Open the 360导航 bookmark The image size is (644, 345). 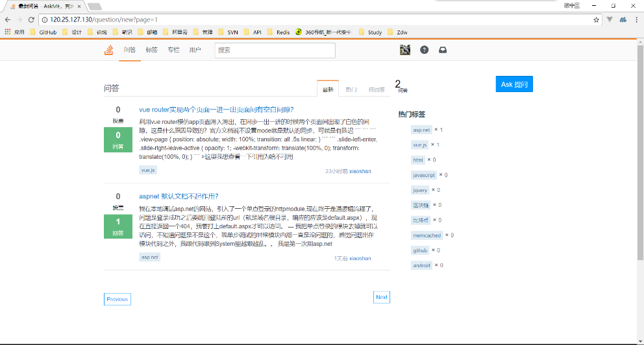pyautogui.click(x=323, y=32)
